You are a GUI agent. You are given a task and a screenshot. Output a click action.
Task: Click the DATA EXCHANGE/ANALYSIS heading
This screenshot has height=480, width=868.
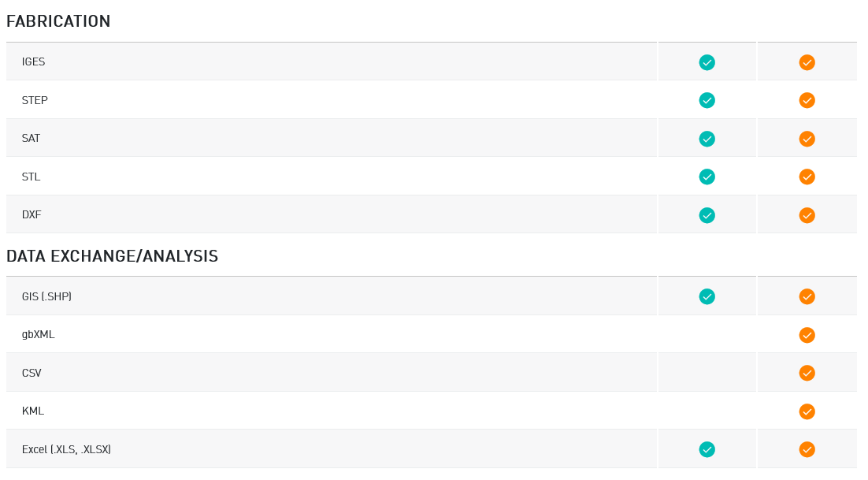[x=112, y=256]
